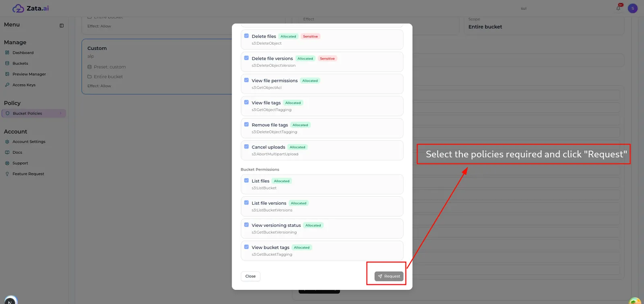The width and height of the screenshot is (644, 304).
Task: Click the Zata.ai cloud logo
Action: (x=19, y=8)
